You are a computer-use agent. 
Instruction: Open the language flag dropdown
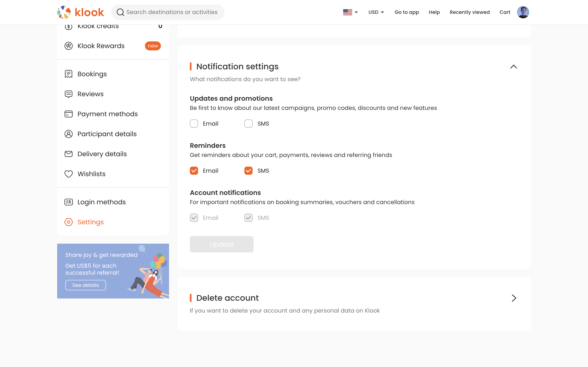350,12
